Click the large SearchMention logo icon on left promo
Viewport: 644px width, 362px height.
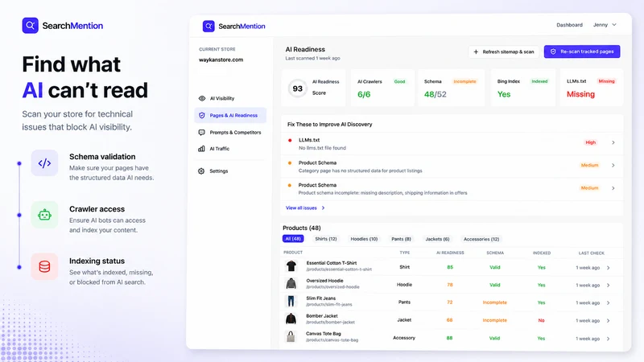click(x=30, y=26)
